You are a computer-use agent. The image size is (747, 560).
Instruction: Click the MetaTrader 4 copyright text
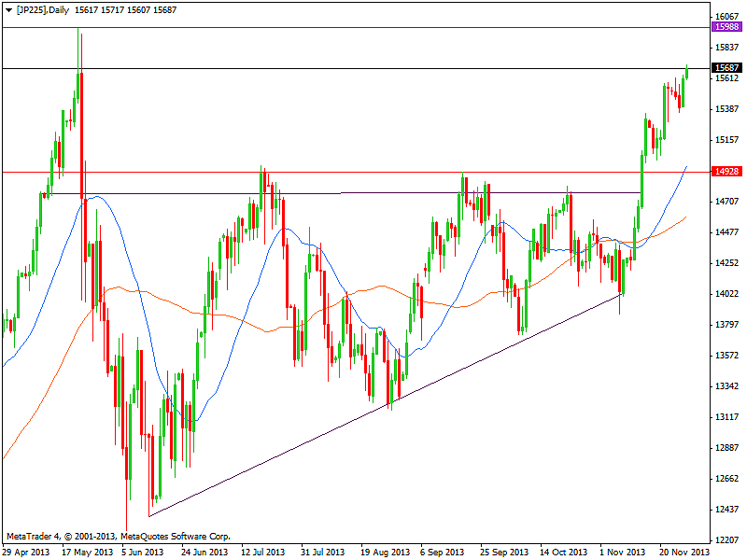[x=118, y=537]
